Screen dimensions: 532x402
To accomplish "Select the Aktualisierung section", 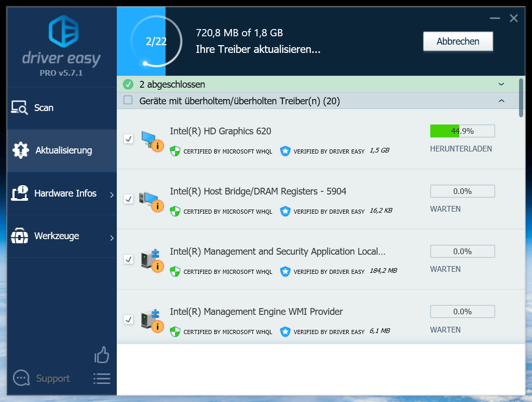I will click(x=62, y=150).
